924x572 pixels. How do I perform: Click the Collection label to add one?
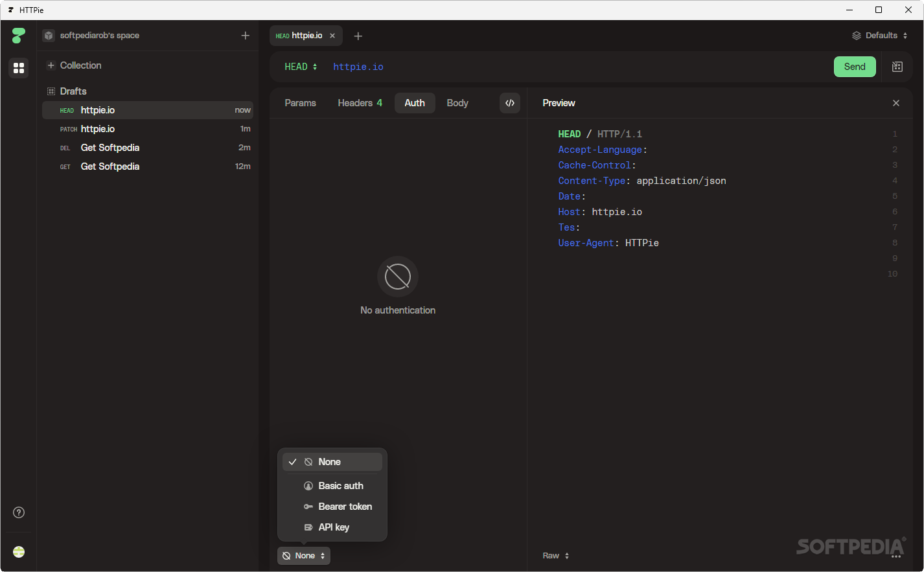point(81,65)
